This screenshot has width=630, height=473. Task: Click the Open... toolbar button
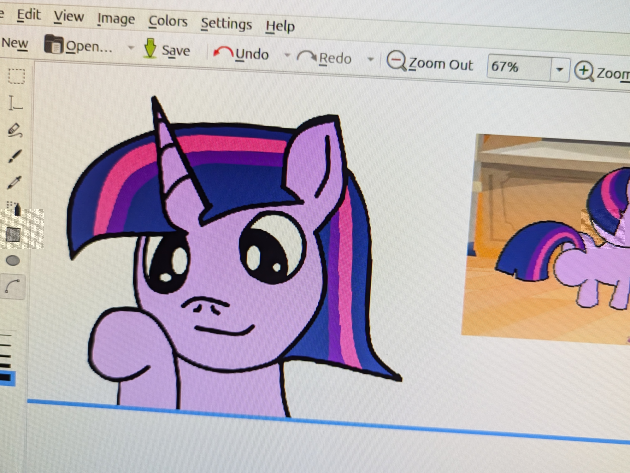tap(78, 45)
